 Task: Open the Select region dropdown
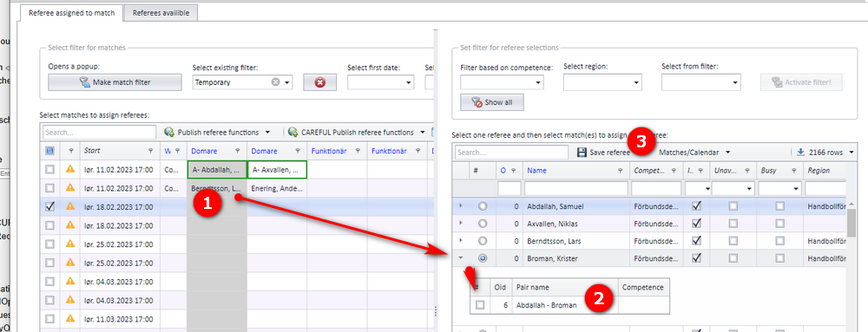point(636,83)
